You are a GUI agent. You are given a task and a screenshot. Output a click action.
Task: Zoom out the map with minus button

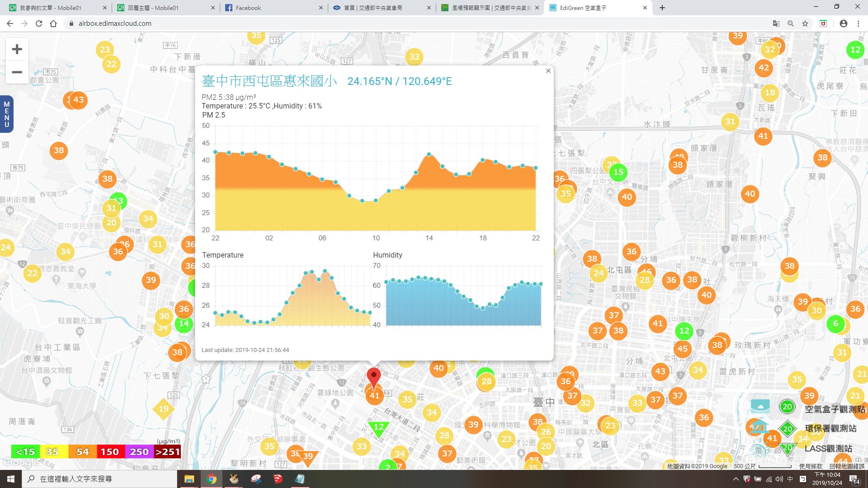click(17, 72)
